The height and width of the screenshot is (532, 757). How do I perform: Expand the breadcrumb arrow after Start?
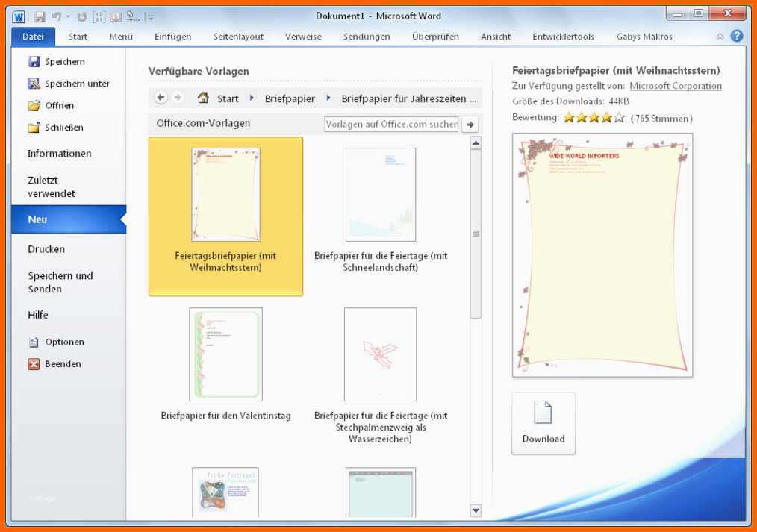coord(252,98)
